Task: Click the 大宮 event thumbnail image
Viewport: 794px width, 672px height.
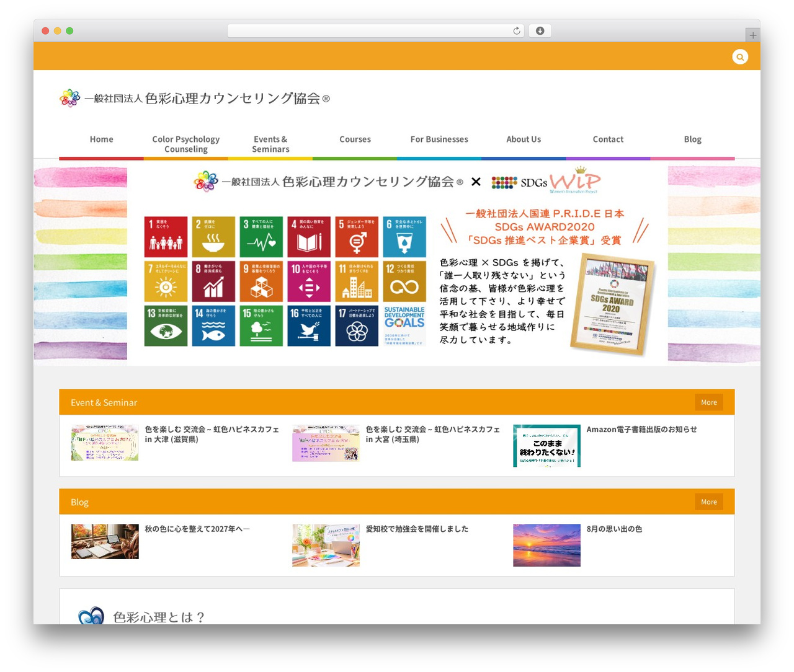Action: pos(326,443)
